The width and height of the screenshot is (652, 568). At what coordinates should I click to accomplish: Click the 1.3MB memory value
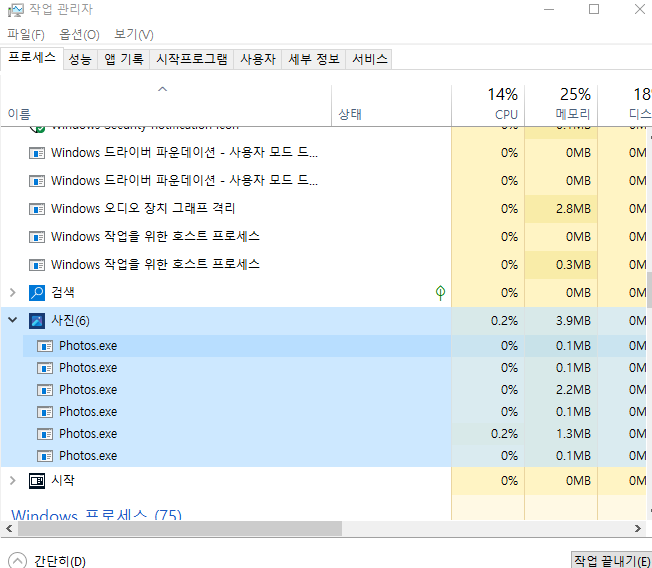[573, 434]
